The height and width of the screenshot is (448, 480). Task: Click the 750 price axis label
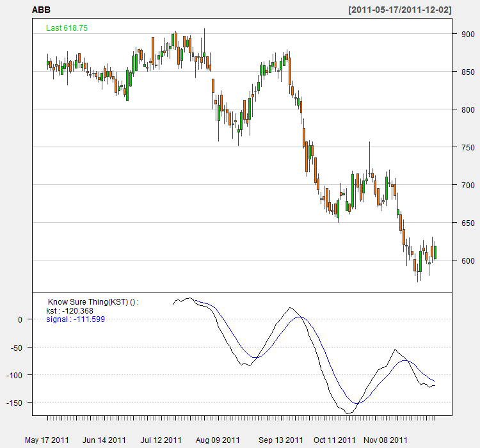pyautogui.click(x=468, y=148)
